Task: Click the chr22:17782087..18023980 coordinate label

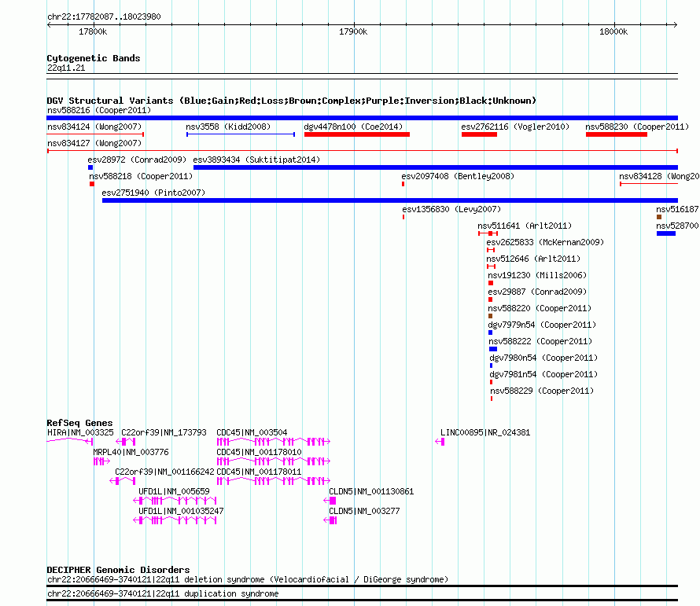Action: click(x=104, y=17)
